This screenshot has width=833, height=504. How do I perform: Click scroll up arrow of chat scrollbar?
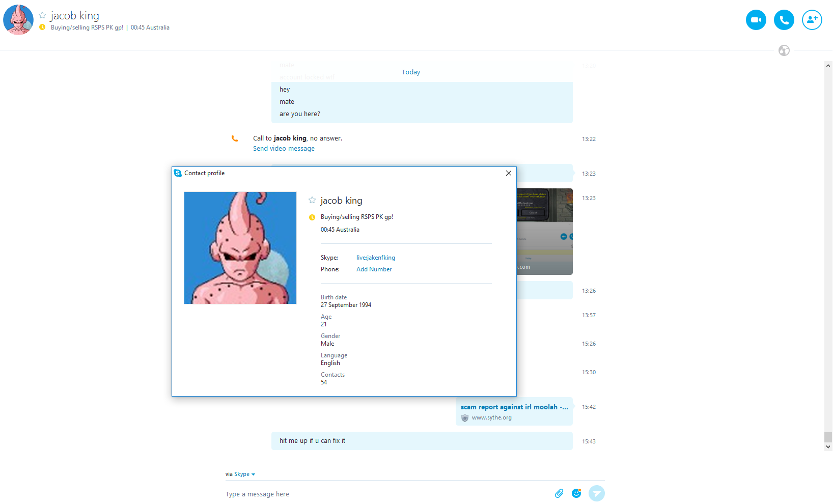[828, 66]
